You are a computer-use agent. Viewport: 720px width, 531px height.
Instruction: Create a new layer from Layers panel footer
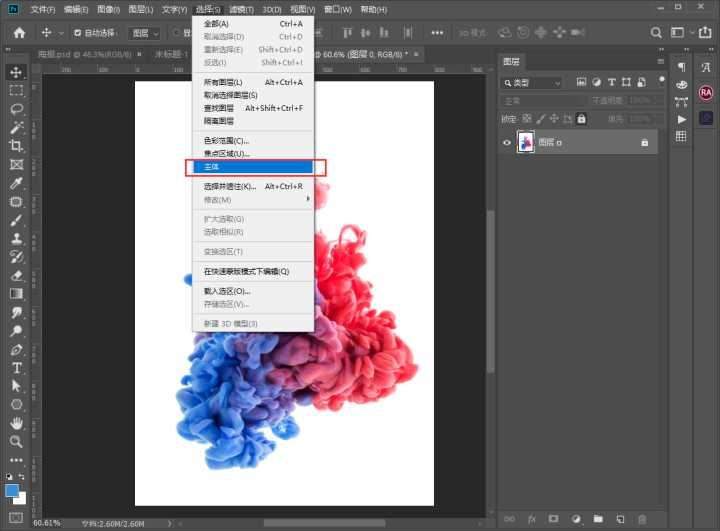pos(619,519)
